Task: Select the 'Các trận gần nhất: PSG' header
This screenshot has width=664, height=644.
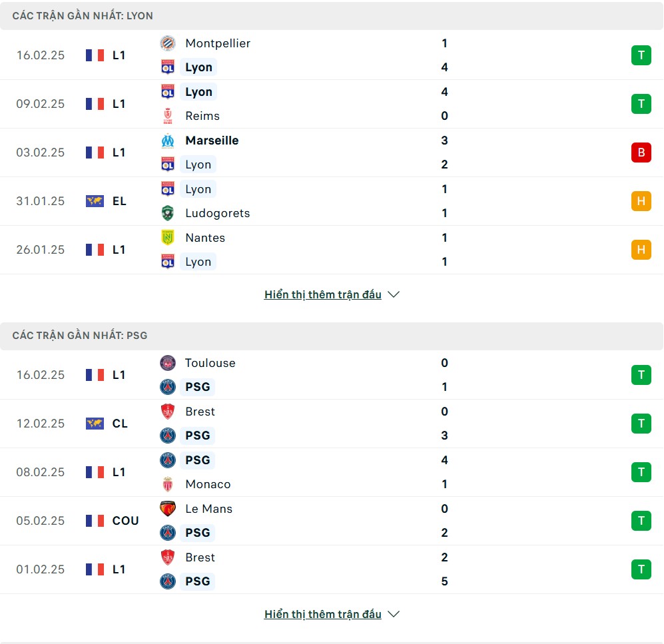Action: tap(80, 336)
